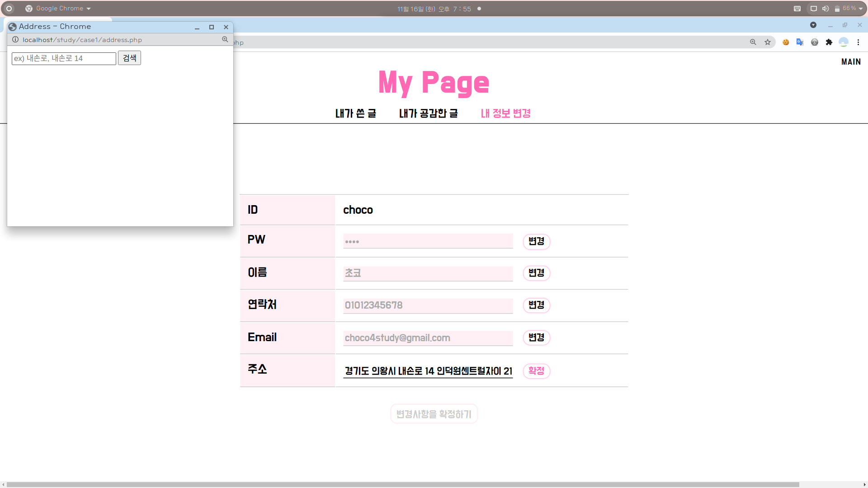The image size is (868, 488).
Task: Click the 확정 button for 주소
Action: 536,371
